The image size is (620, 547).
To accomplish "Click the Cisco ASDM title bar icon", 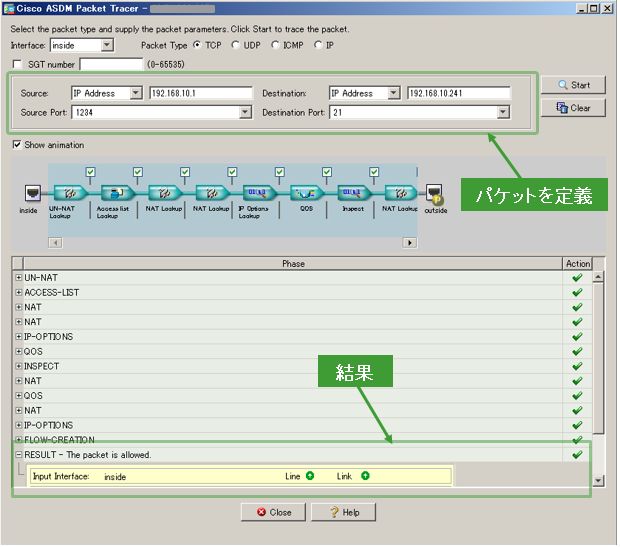I will (9, 8).
